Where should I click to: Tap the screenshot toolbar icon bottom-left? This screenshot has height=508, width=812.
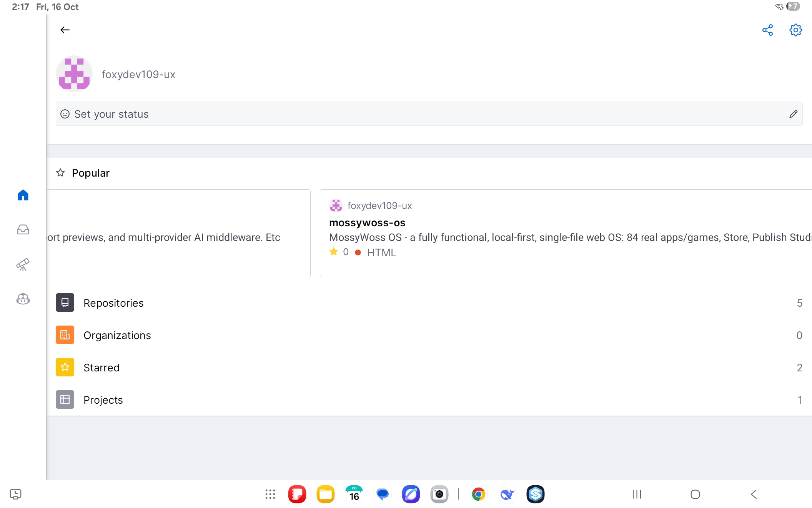(15, 494)
